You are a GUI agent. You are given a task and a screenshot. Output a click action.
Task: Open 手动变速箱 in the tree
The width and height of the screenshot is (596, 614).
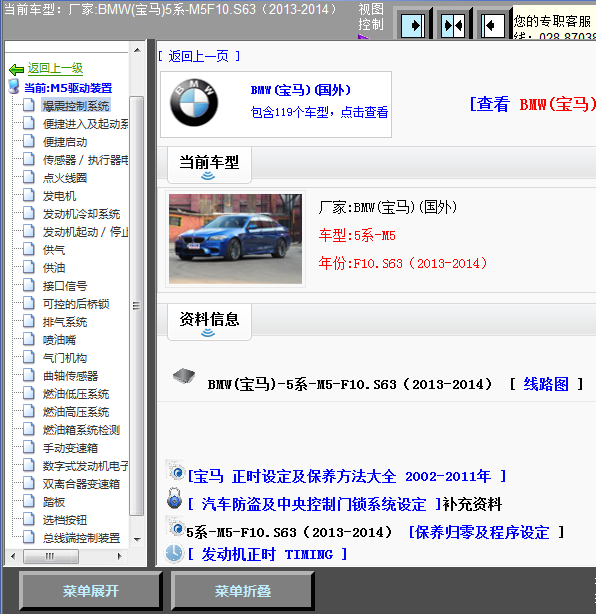pos(70,448)
